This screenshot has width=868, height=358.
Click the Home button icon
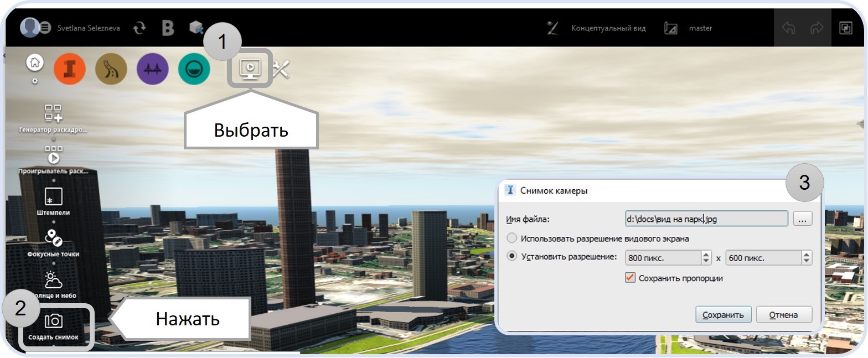[34, 63]
